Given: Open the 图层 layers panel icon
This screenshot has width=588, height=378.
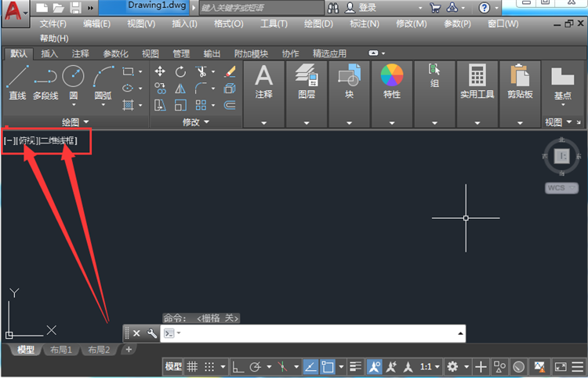Looking at the screenshot, I should pos(307,82).
